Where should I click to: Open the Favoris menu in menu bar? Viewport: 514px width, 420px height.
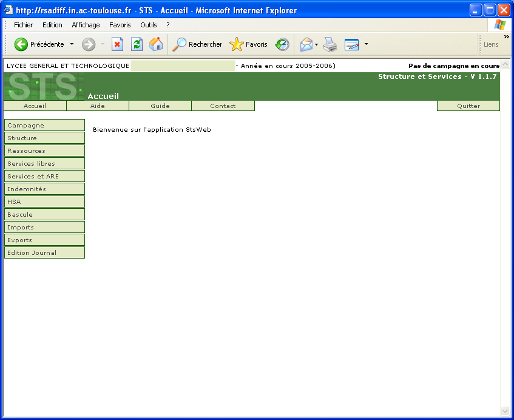pyautogui.click(x=120, y=25)
